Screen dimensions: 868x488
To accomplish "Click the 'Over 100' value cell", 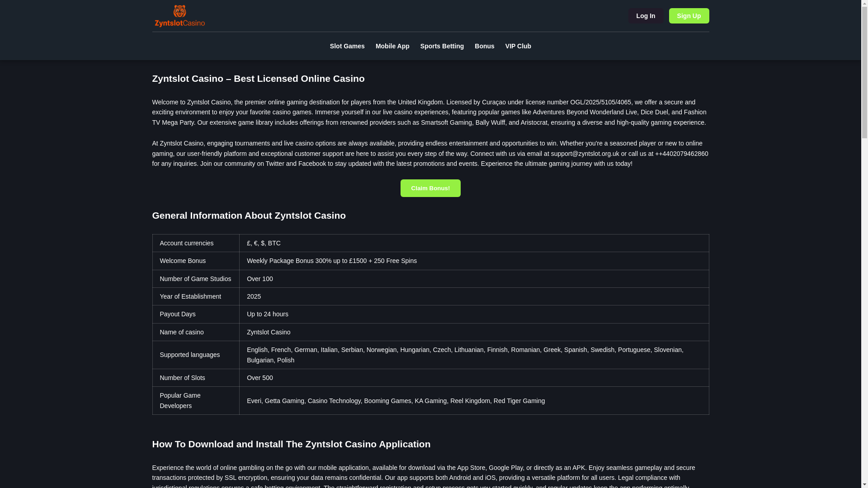I will [x=474, y=279].
